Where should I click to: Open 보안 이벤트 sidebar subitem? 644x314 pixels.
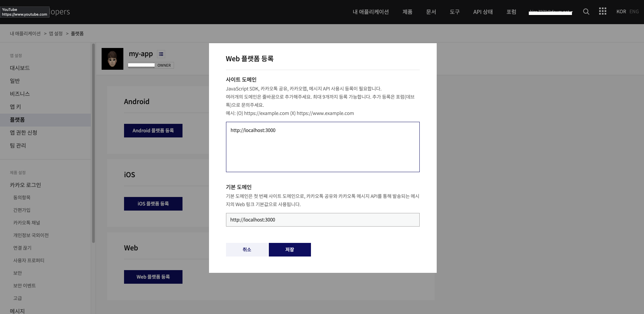pyautogui.click(x=24, y=286)
